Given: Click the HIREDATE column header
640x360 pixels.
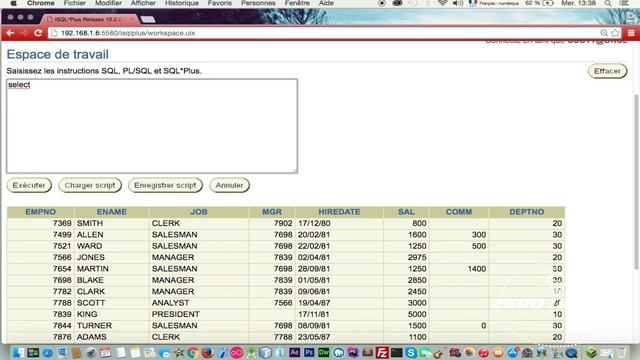Looking at the screenshot, I should 339,212.
